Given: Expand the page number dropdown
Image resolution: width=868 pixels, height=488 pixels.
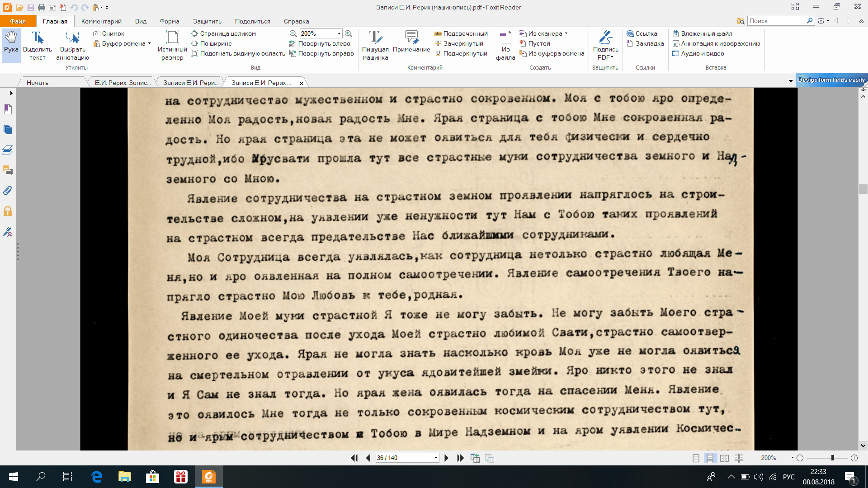Looking at the screenshot, I should pos(436,458).
